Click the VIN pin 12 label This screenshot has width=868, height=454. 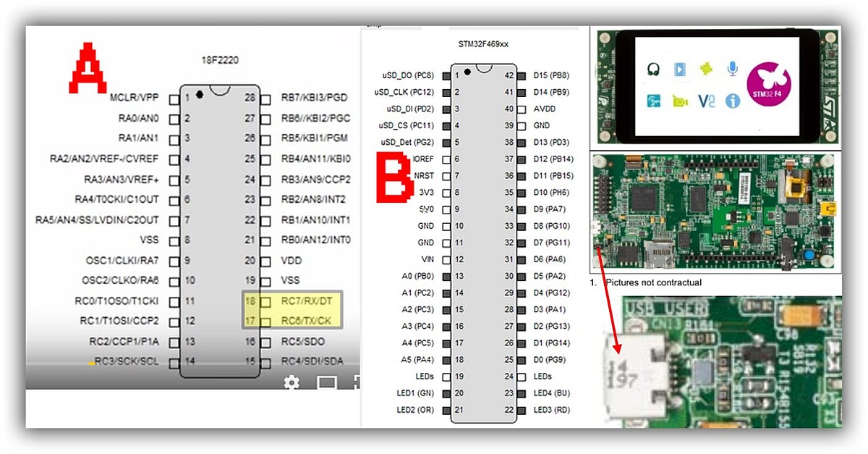[427, 259]
